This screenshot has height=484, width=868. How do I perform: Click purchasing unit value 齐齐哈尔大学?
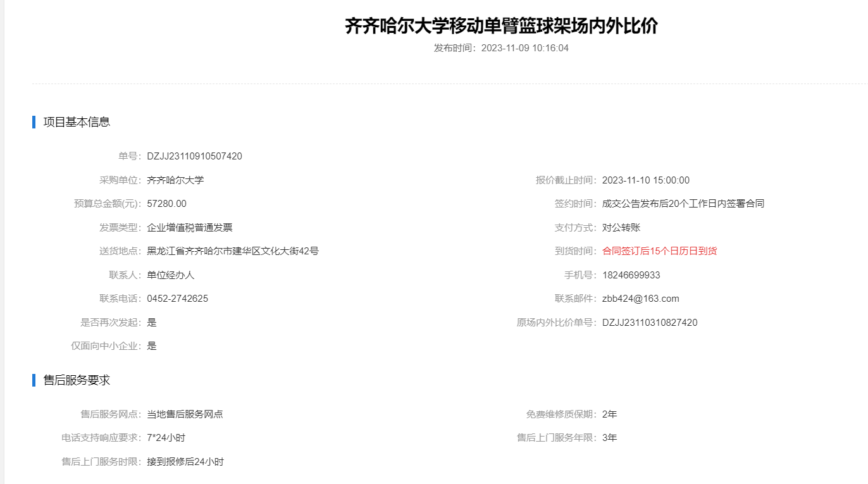[x=175, y=180]
